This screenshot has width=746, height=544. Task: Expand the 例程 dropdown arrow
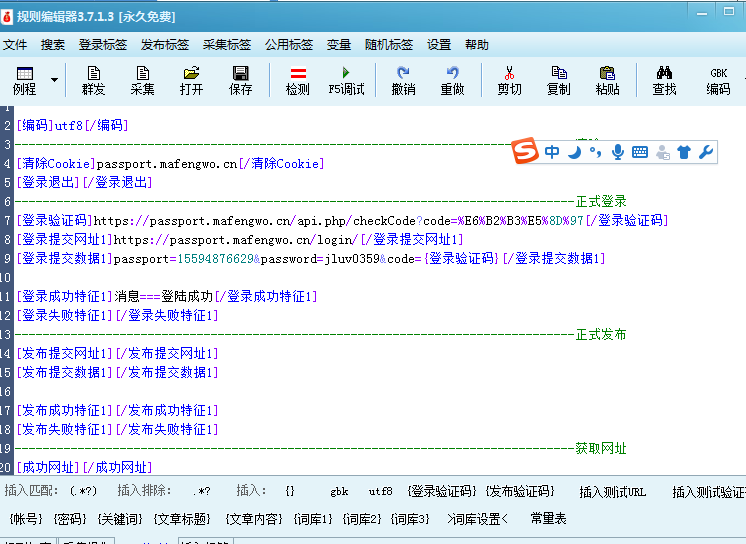[x=55, y=79]
